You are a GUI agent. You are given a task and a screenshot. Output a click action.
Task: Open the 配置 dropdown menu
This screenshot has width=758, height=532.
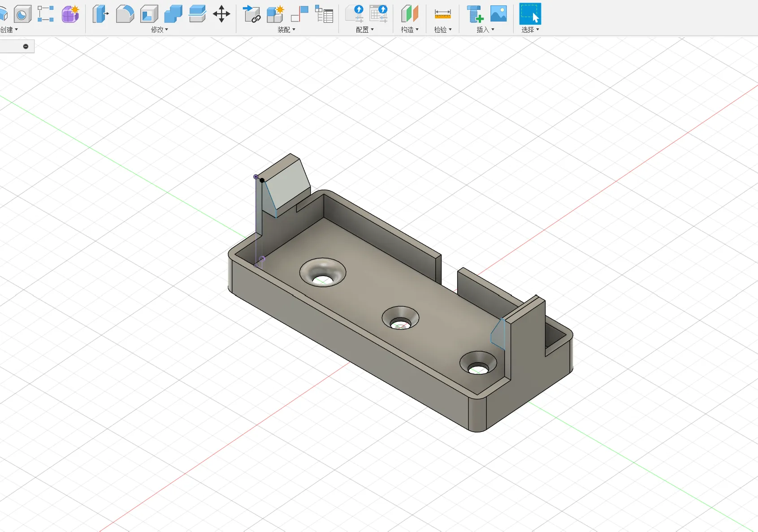coord(365,30)
